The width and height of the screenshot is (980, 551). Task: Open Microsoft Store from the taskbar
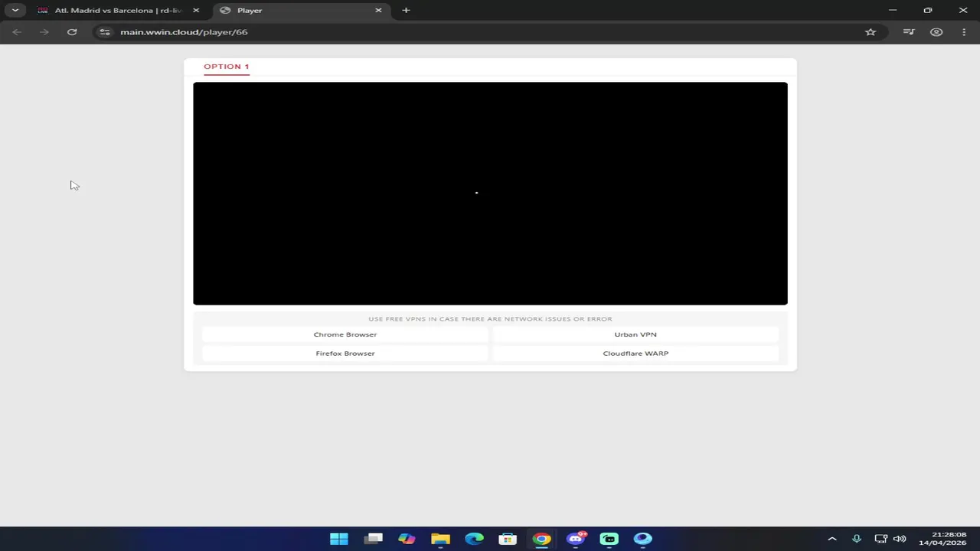point(508,539)
